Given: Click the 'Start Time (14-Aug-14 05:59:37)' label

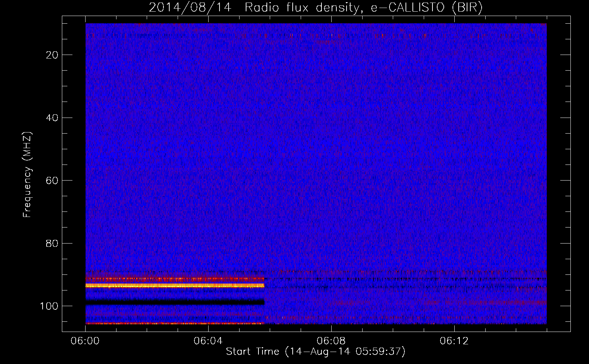Looking at the screenshot, I should tap(316, 352).
